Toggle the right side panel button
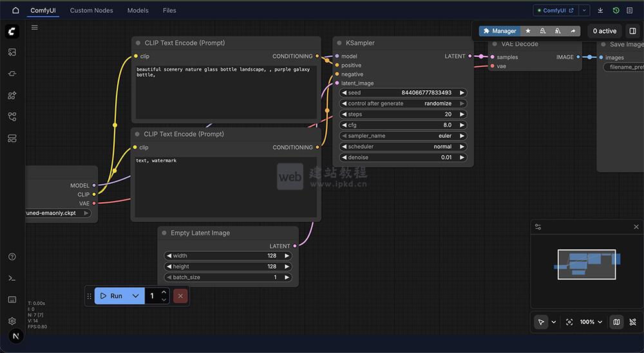Viewport: 644px width, 353px height. pyautogui.click(x=632, y=31)
